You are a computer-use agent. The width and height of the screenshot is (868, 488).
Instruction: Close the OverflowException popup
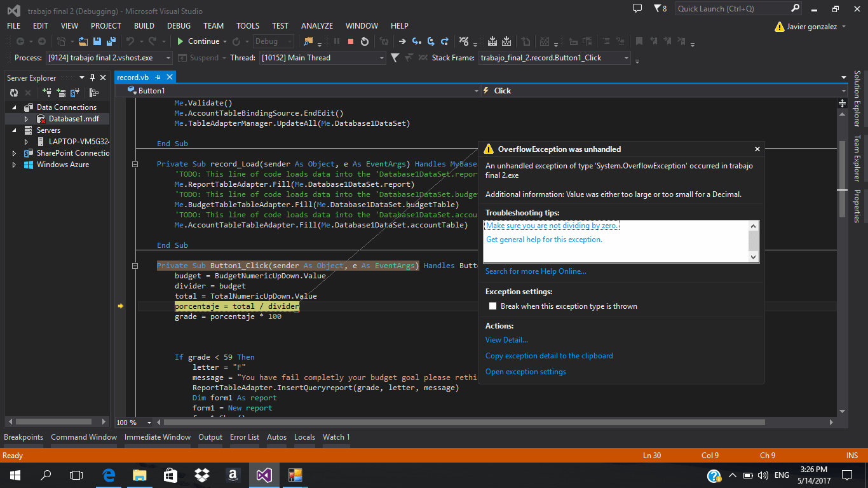point(757,149)
